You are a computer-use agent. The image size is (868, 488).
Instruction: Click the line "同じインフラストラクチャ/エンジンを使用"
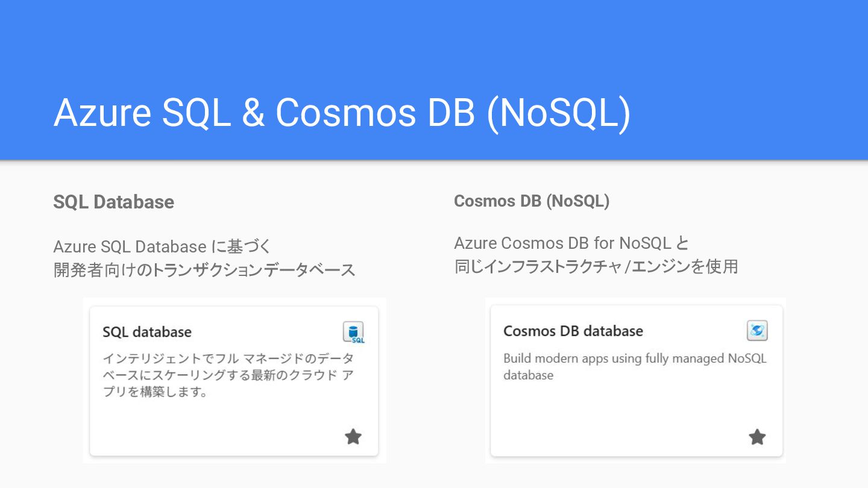596,266
